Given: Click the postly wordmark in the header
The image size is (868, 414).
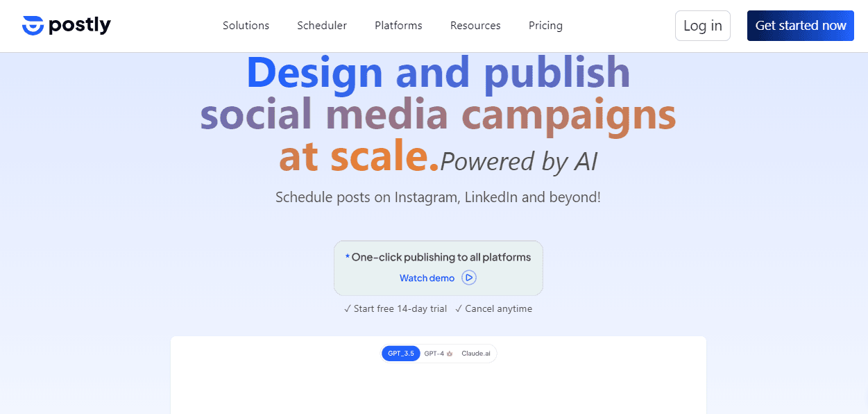Looking at the screenshot, I should (x=80, y=26).
